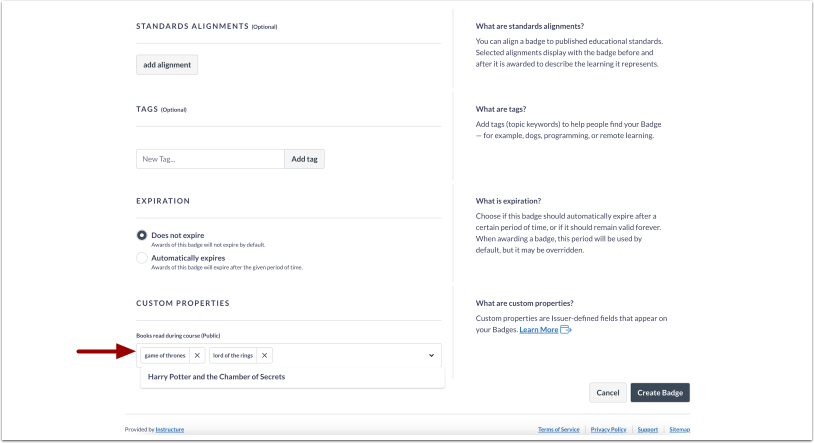This screenshot has height=443, width=814.
Task: Choose Harry Potter and the Chamber of Secrets
Action: [217, 377]
